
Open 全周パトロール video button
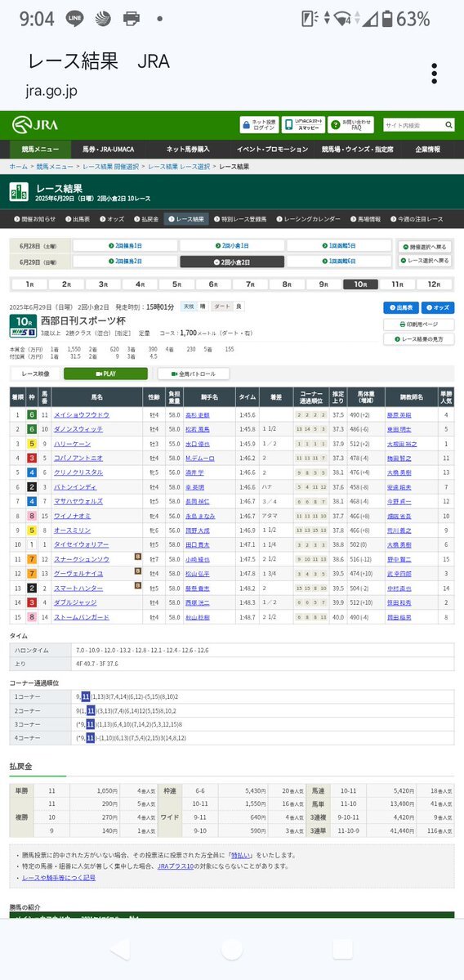pos(194,374)
